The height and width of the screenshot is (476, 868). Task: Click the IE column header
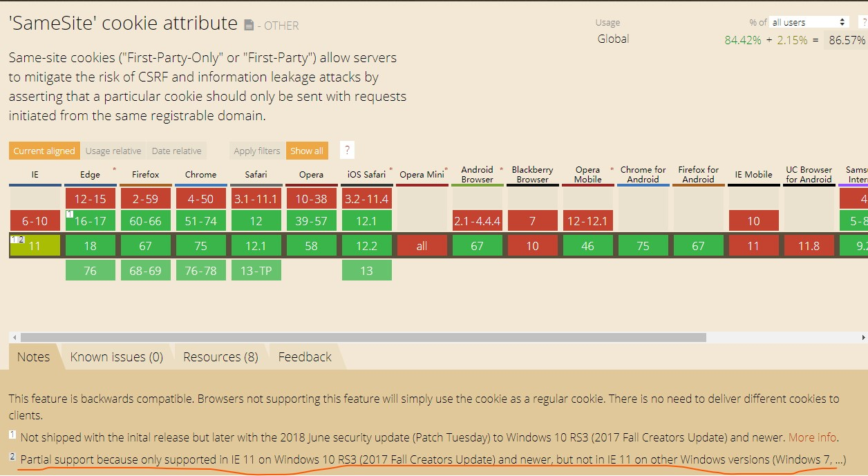click(35, 175)
